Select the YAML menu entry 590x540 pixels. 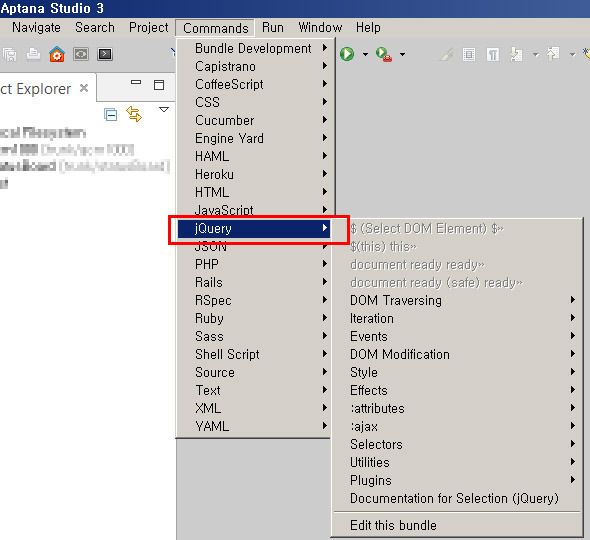click(254, 426)
